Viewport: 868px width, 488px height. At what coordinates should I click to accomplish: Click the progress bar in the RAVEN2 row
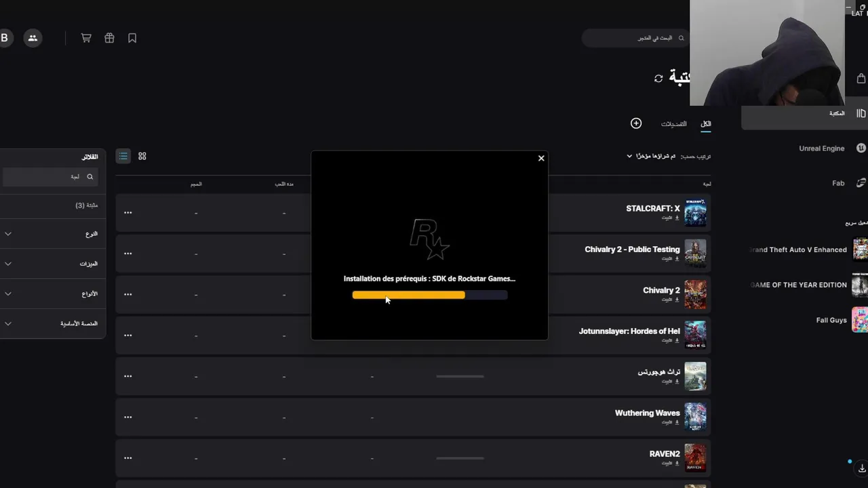[460, 458]
